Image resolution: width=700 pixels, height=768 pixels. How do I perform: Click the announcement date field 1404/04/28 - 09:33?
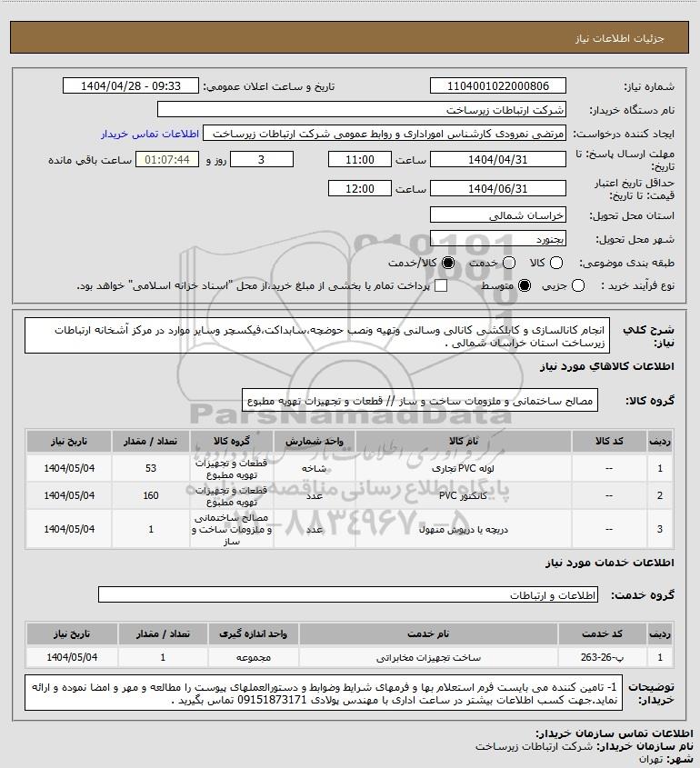pyautogui.click(x=131, y=85)
